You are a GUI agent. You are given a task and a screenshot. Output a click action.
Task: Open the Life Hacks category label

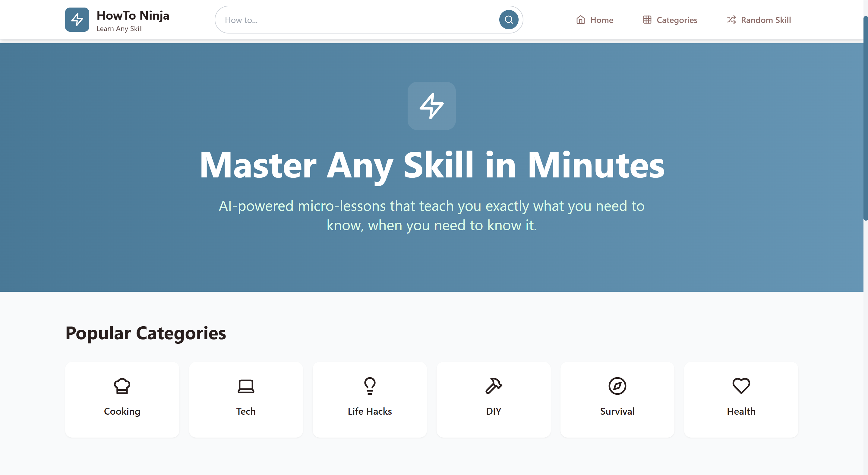pyautogui.click(x=370, y=411)
